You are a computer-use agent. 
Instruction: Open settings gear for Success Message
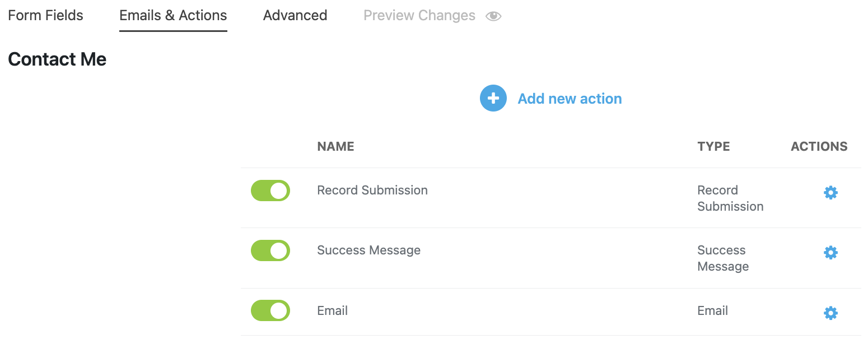pos(830,253)
